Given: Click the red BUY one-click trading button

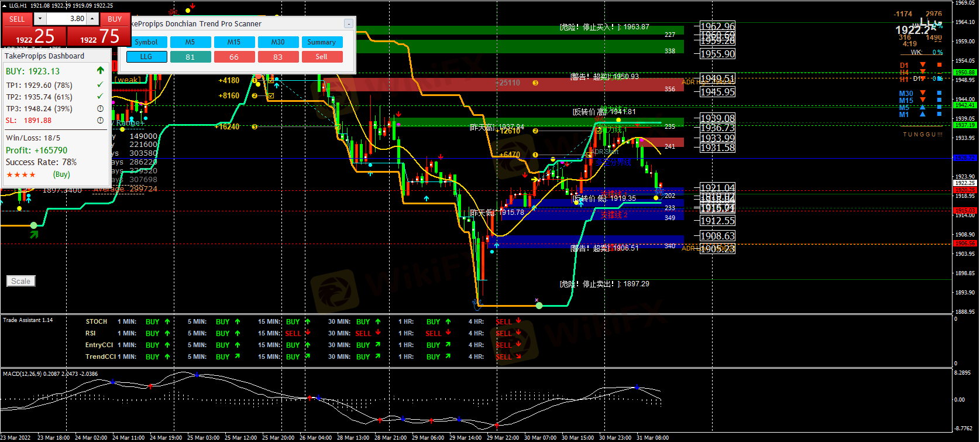Looking at the screenshot, I should [115, 19].
